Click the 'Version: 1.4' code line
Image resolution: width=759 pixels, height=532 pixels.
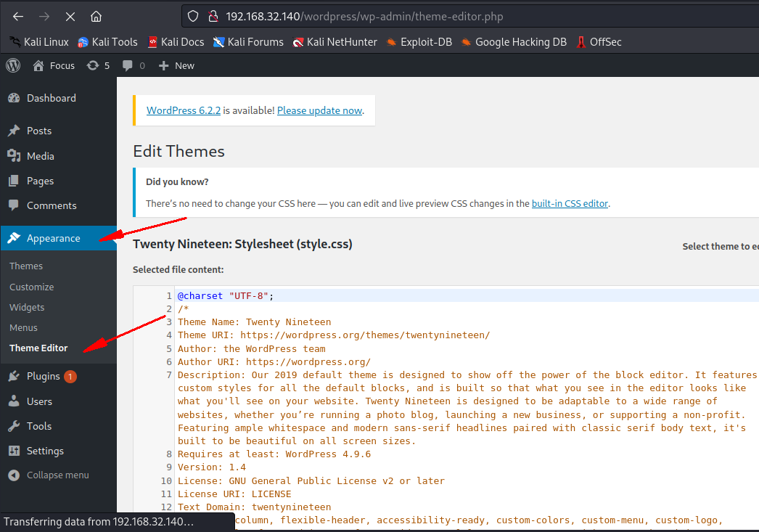click(212, 467)
